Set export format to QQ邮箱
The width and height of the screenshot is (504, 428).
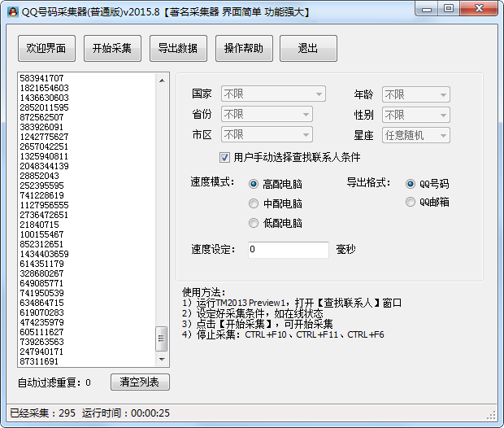pyautogui.click(x=410, y=203)
